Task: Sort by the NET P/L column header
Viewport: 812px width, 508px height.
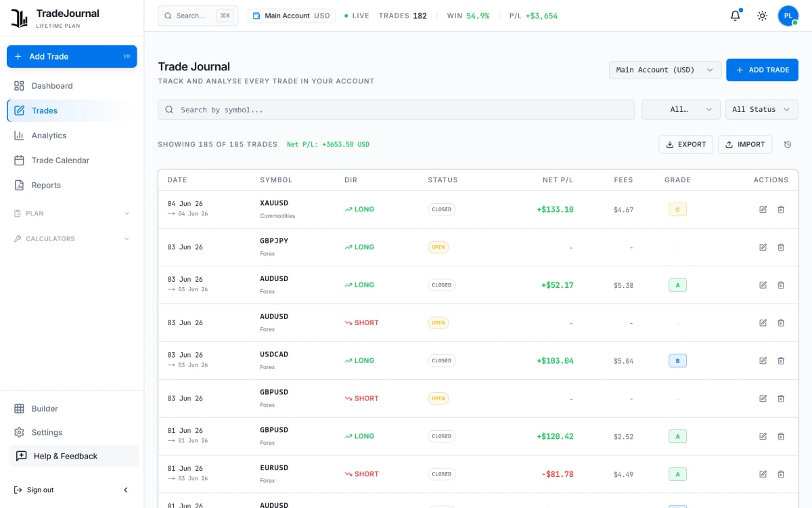Action: tap(558, 180)
